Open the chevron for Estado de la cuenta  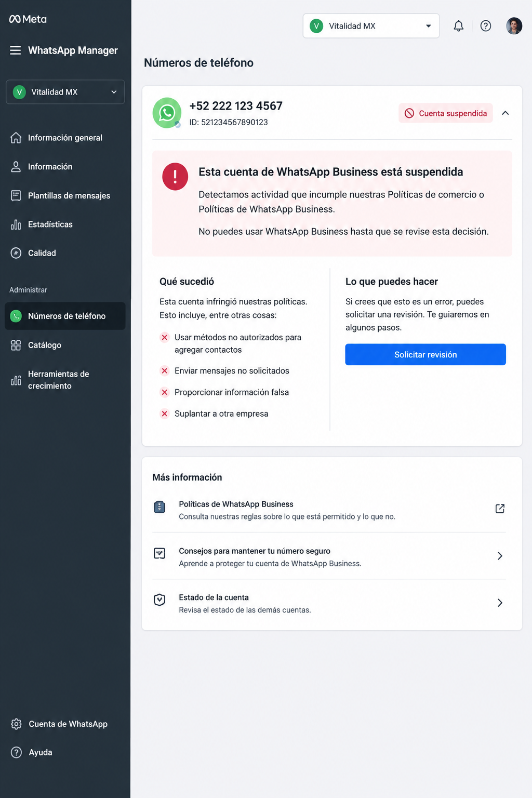(500, 603)
